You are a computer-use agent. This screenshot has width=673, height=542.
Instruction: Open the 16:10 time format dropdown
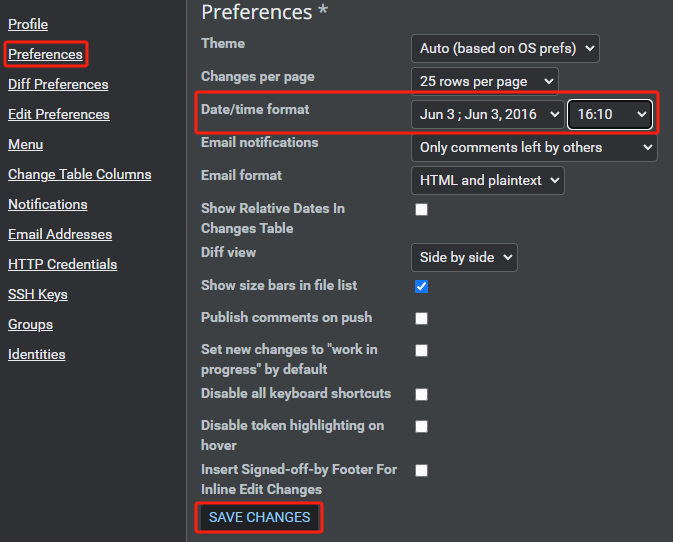click(x=611, y=114)
